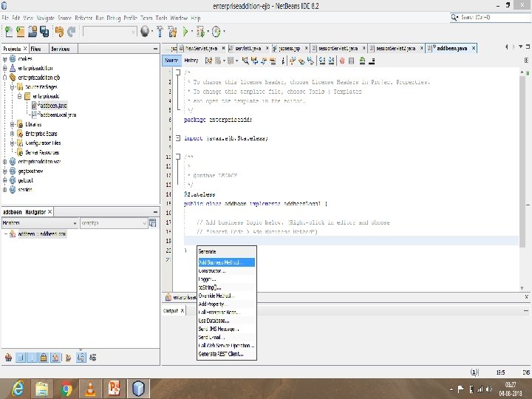The image size is (532, 399).
Task: Click the Search (Ctrl+I) input field
Action: click(494, 17)
